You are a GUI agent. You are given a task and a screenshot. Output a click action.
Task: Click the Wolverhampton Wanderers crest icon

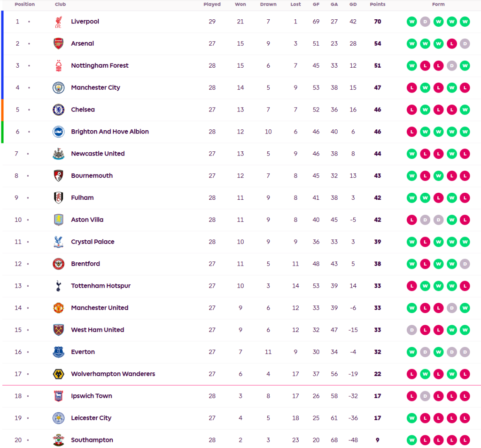[58, 374]
